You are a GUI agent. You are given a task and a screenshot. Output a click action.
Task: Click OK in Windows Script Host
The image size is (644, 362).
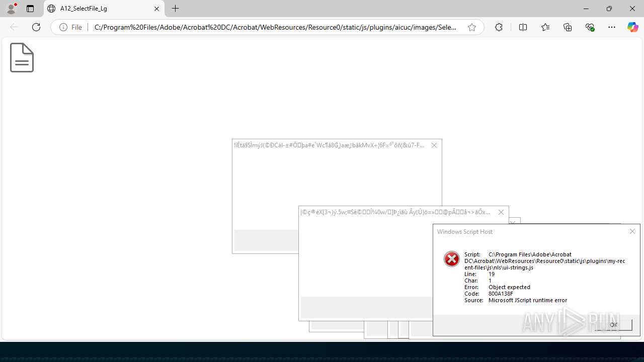613,325
